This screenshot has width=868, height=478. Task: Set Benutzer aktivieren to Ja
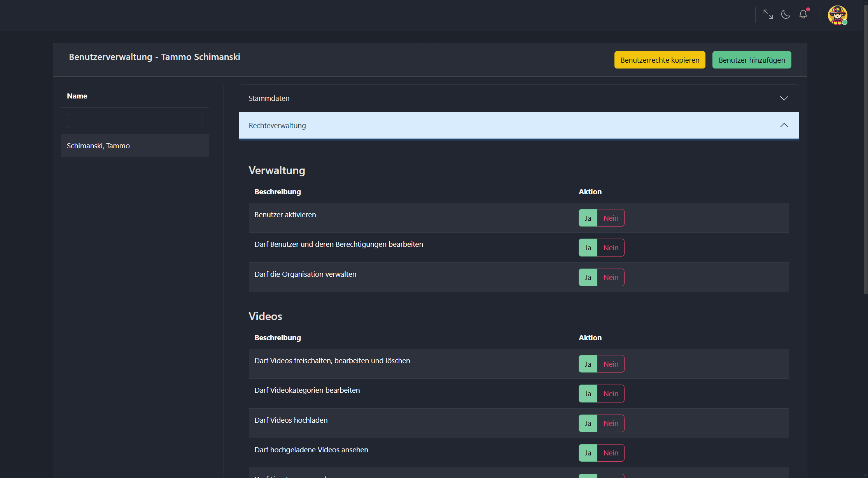click(588, 218)
